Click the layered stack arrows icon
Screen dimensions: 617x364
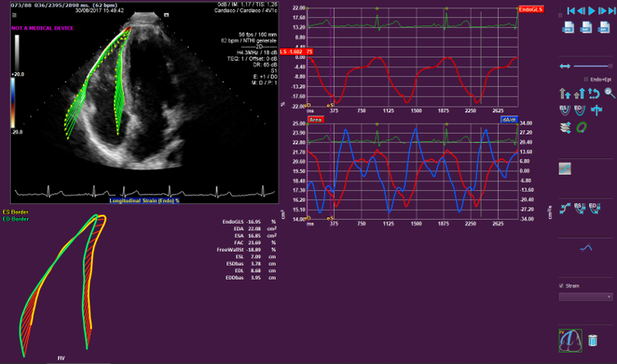(565, 127)
